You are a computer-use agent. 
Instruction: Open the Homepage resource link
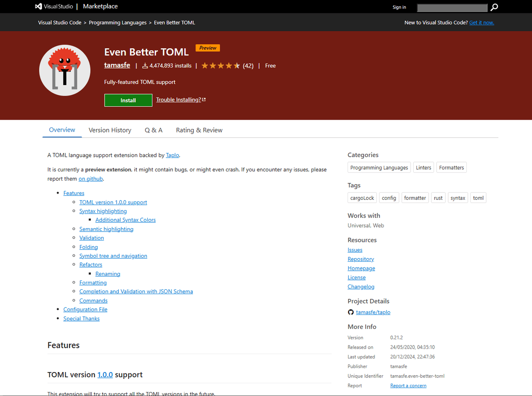[x=361, y=268]
